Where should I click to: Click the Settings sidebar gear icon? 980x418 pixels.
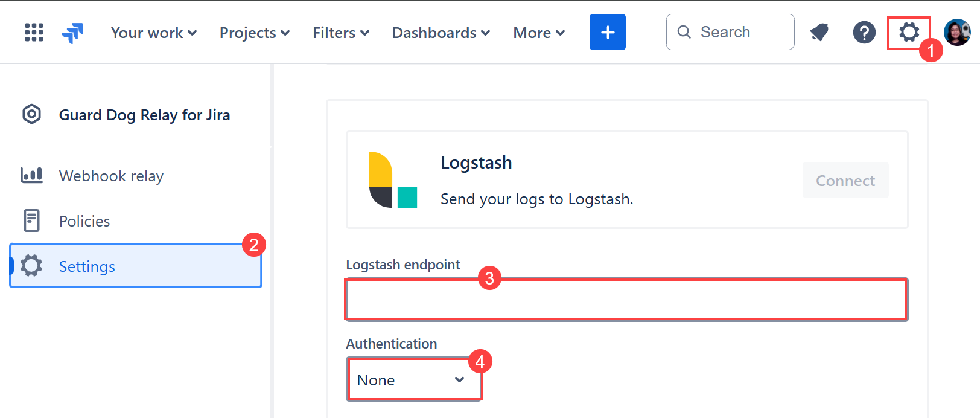point(31,266)
